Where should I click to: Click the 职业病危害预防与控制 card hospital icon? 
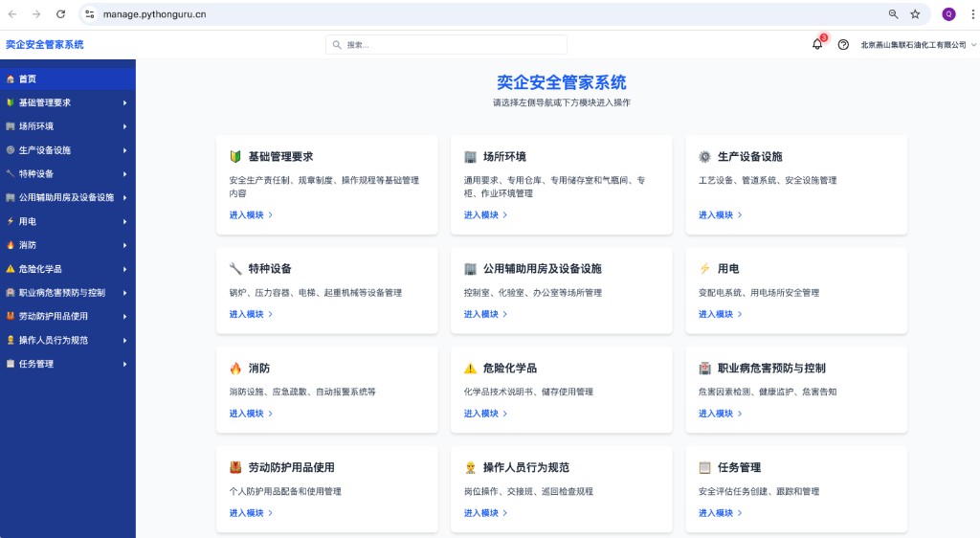coord(704,368)
